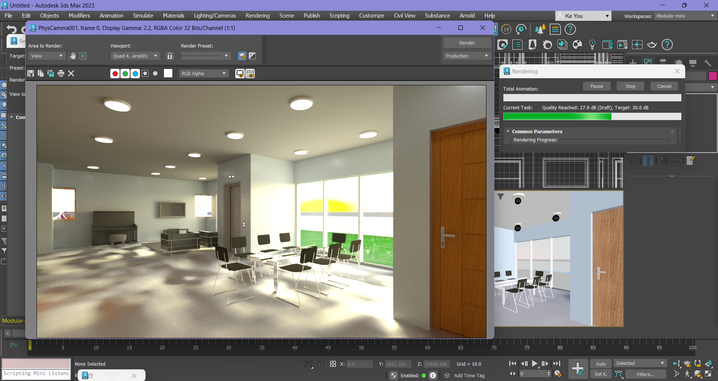Cancel the rendering
Screen dimensions: 718x381
click(x=664, y=86)
